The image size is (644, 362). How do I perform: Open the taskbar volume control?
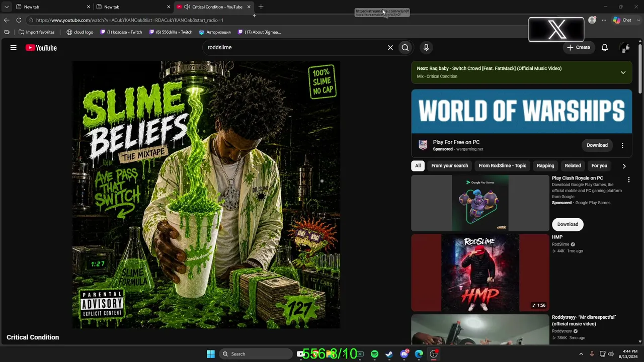(611, 354)
